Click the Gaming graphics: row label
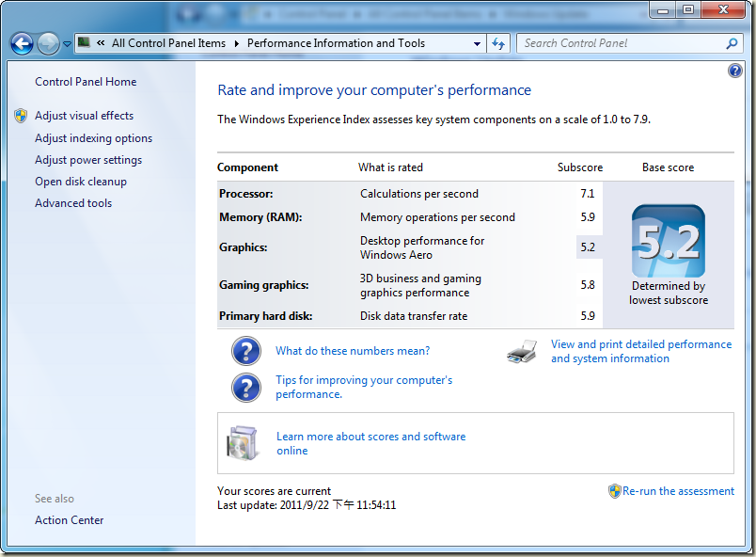This screenshot has width=756, height=557. point(263,284)
